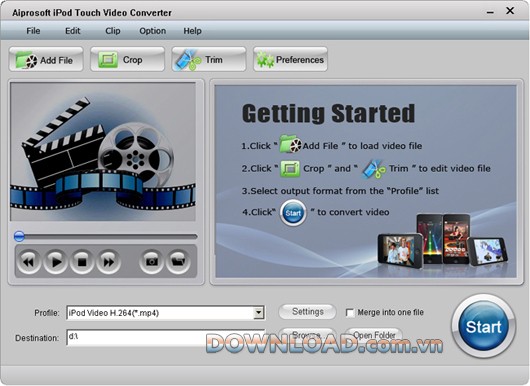Click the preview seek slider track
The image size is (530, 386).
click(x=105, y=236)
